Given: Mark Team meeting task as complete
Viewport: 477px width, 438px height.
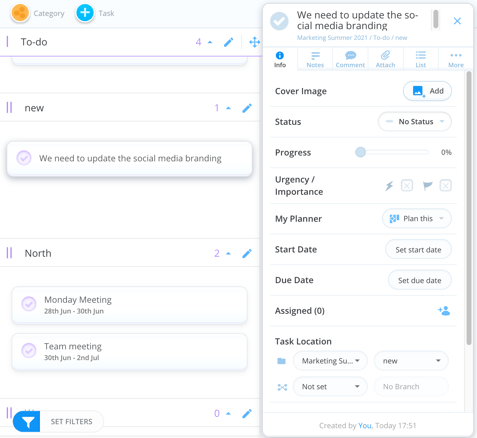Looking at the screenshot, I should (x=29, y=351).
